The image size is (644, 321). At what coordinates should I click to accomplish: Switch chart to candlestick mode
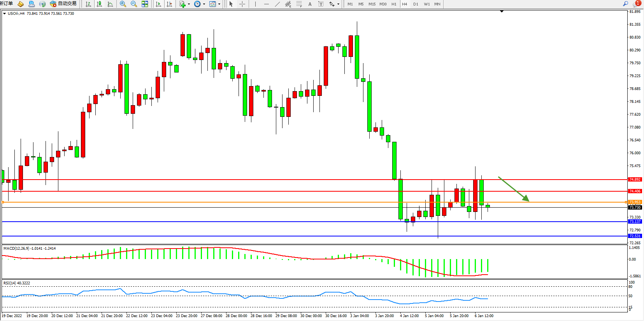[x=99, y=4]
